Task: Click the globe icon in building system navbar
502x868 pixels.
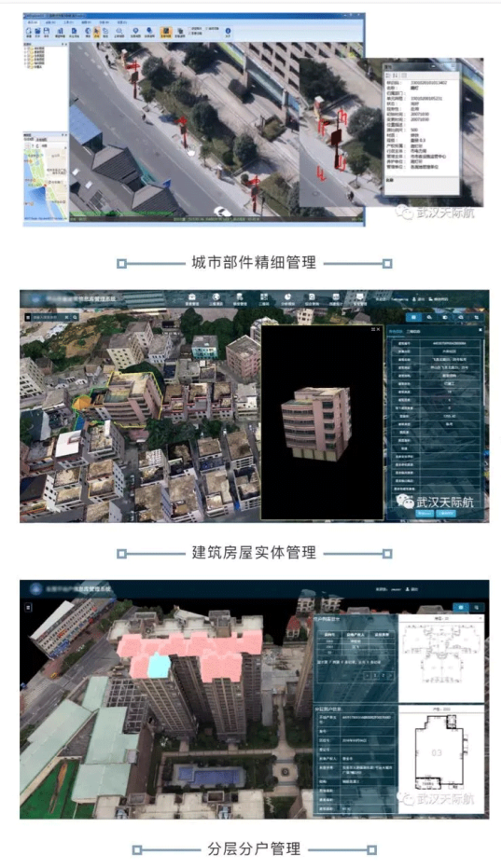Action: pos(216,297)
